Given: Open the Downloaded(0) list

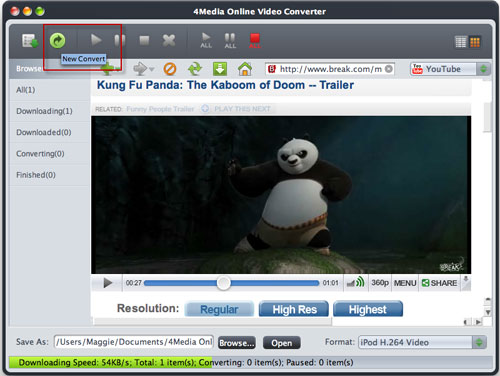Looking at the screenshot, I should click(x=50, y=132).
